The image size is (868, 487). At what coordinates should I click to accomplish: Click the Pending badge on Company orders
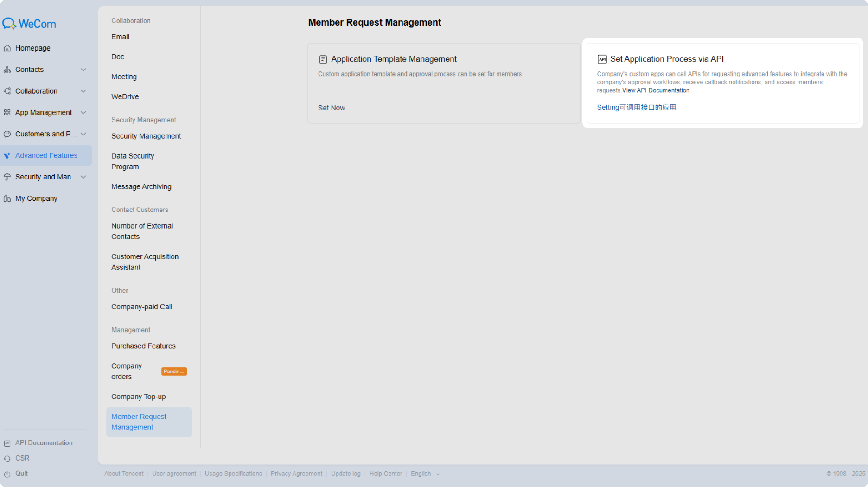[x=174, y=372]
